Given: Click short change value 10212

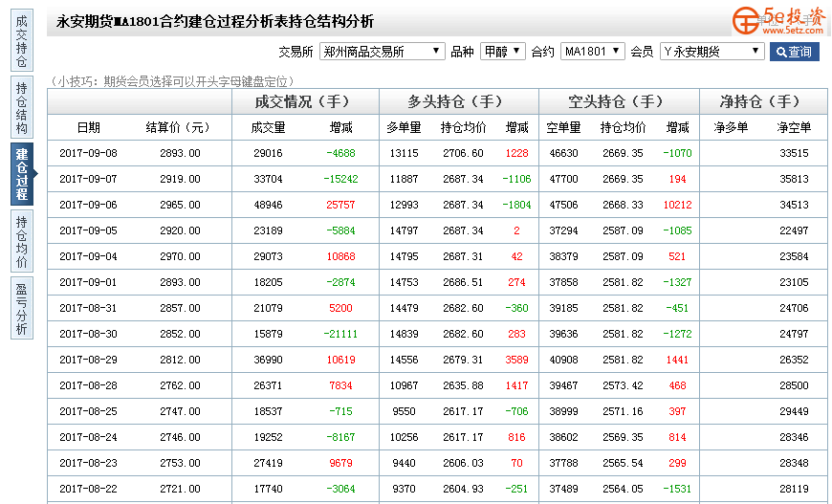Looking at the screenshot, I should click(x=678, y=205).
